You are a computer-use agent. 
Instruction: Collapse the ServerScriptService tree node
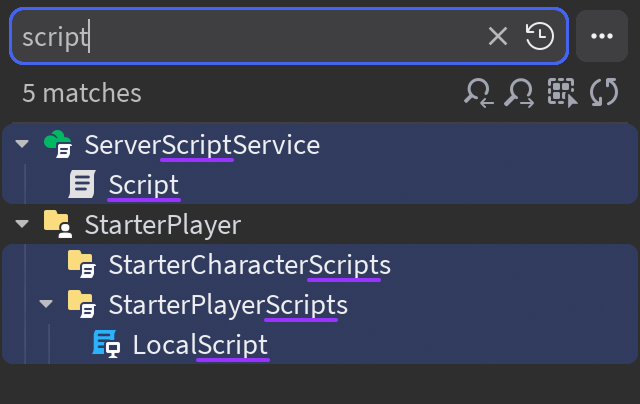[22, 145]
